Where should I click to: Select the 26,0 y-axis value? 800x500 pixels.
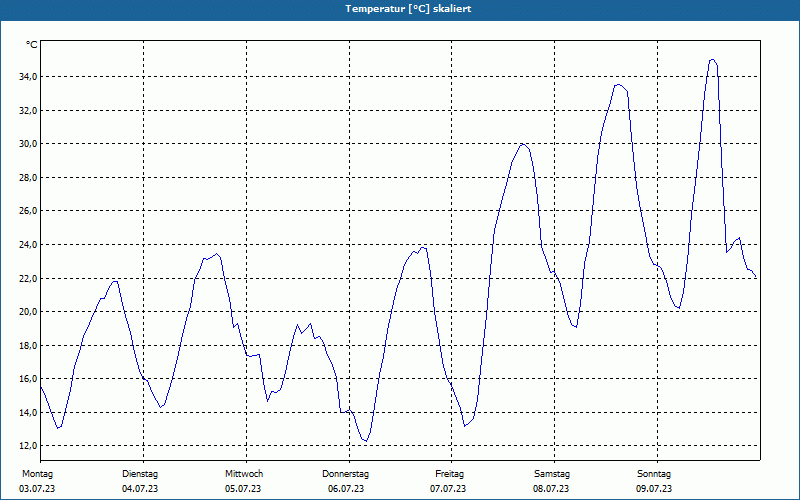pos(28,211)
